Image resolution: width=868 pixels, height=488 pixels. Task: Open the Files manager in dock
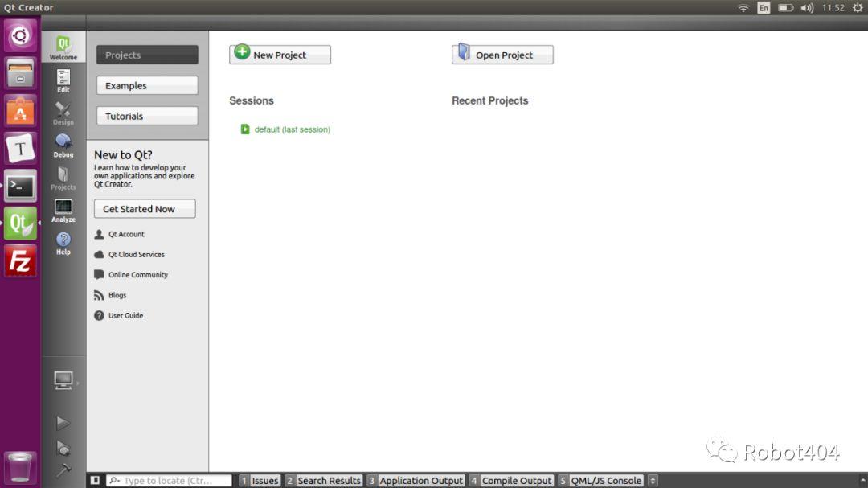(20, 73)
